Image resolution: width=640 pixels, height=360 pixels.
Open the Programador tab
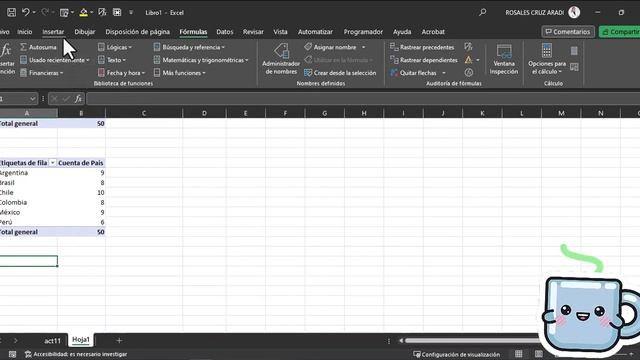click(x=363, y=32)
